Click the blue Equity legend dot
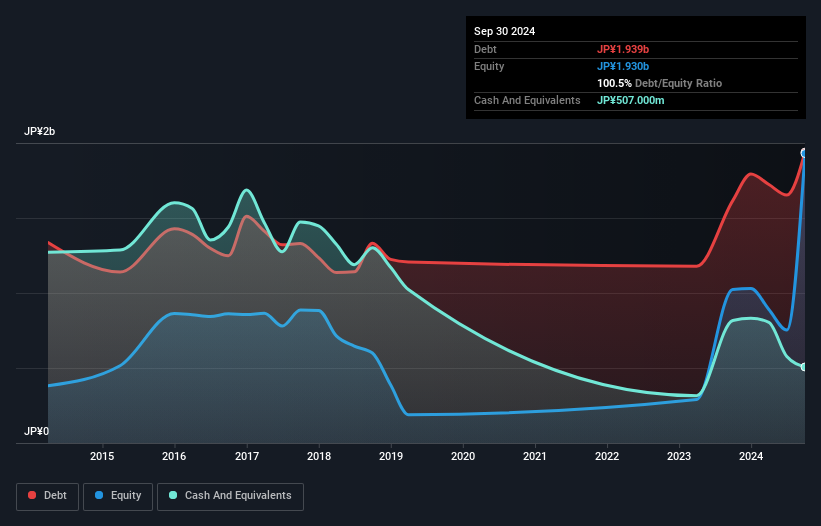The width and height of the screenshot is (821, 526). (99, 495)
